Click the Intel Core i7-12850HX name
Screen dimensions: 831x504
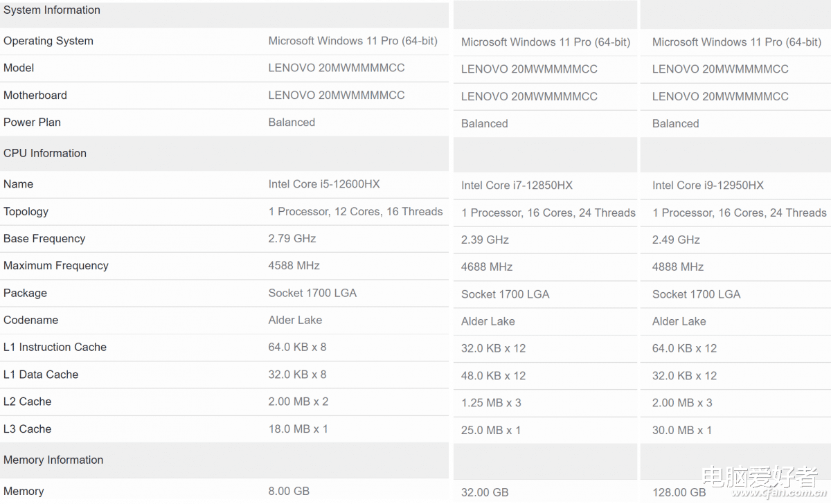tap(517, 186)
